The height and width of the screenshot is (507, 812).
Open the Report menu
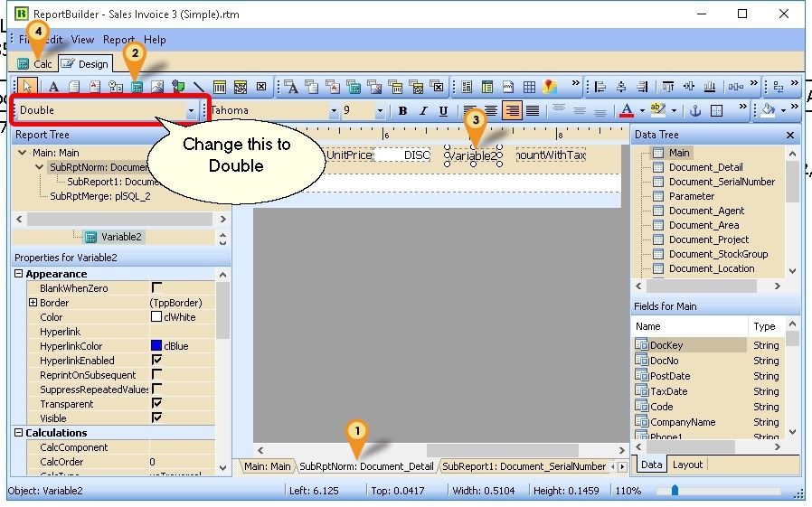pos(118,40)
